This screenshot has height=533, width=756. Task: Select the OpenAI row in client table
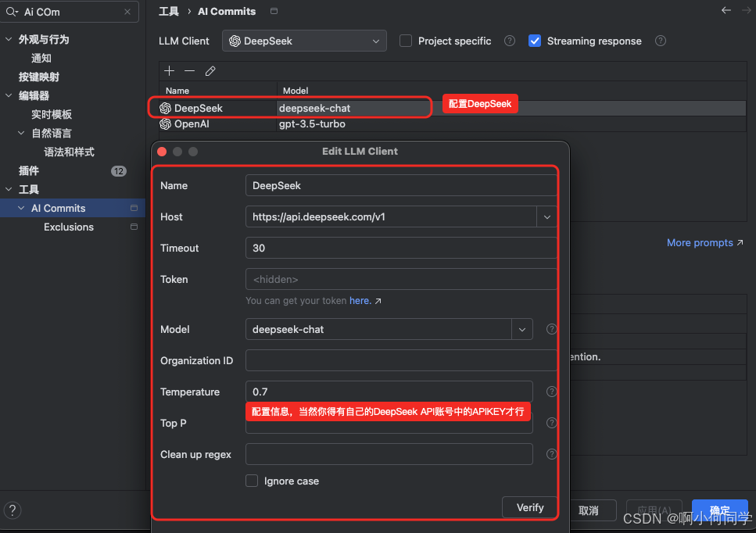[x=452, y=123]
